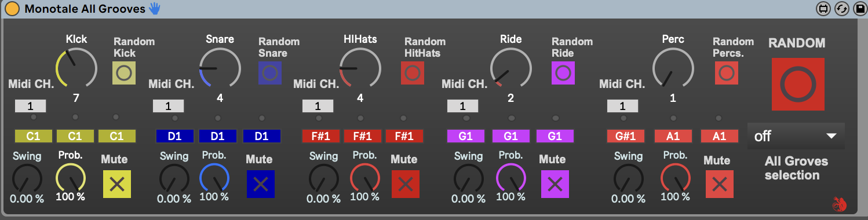Click the Ride Midi CH. number box
This screenshot has height=220, width=868.
coord(462,106)
